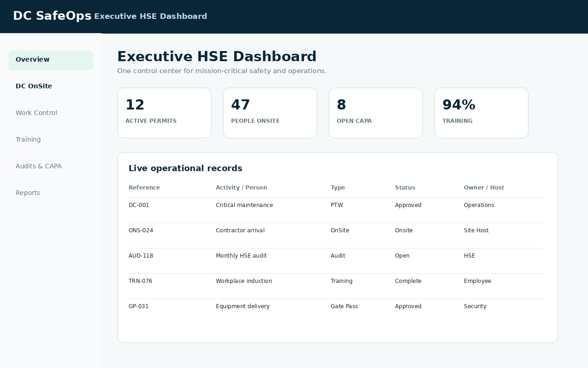Screen dimensions: 588x368
Task: Click the Gate Pass type cell
Action: click(344, 306)
